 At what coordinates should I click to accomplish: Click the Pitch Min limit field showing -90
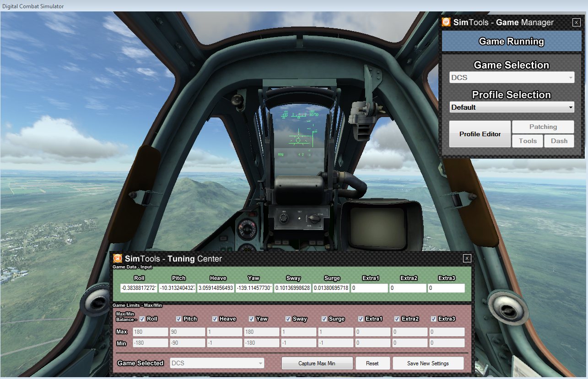coord(187,343)
